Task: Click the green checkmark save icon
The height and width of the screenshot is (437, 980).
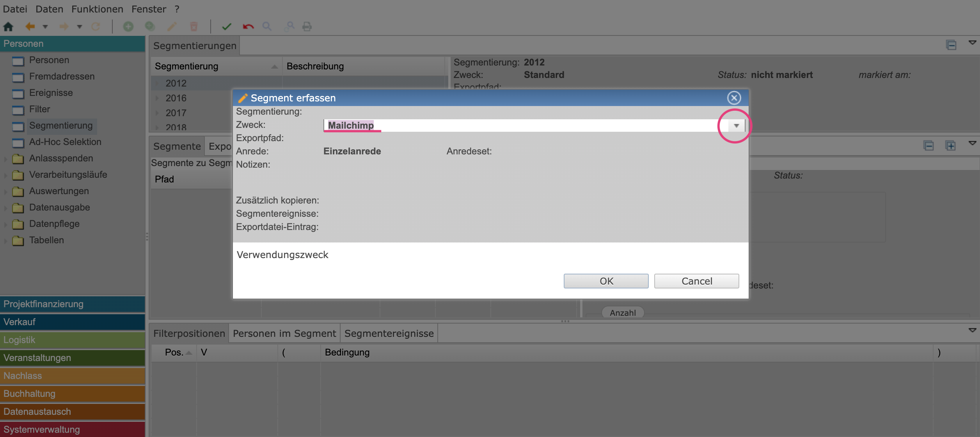Action: click(x=226, y=27)
